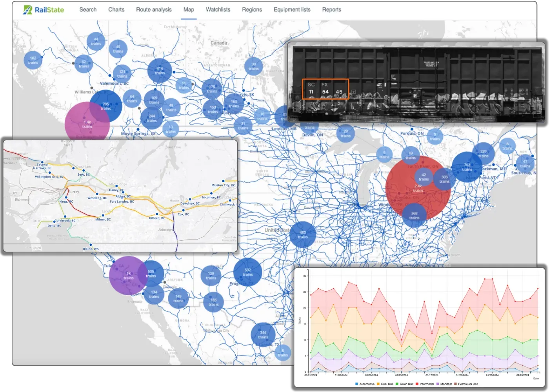Select the 31 trains cluster

243,126
